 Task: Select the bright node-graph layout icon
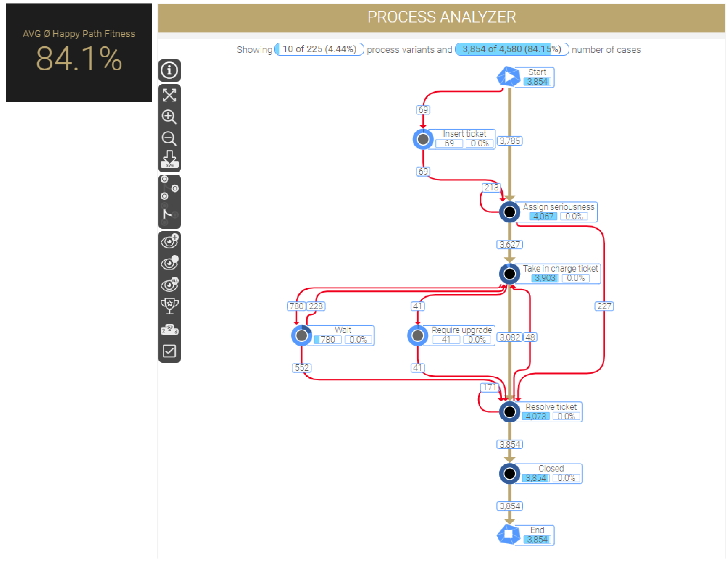point(169,188)
